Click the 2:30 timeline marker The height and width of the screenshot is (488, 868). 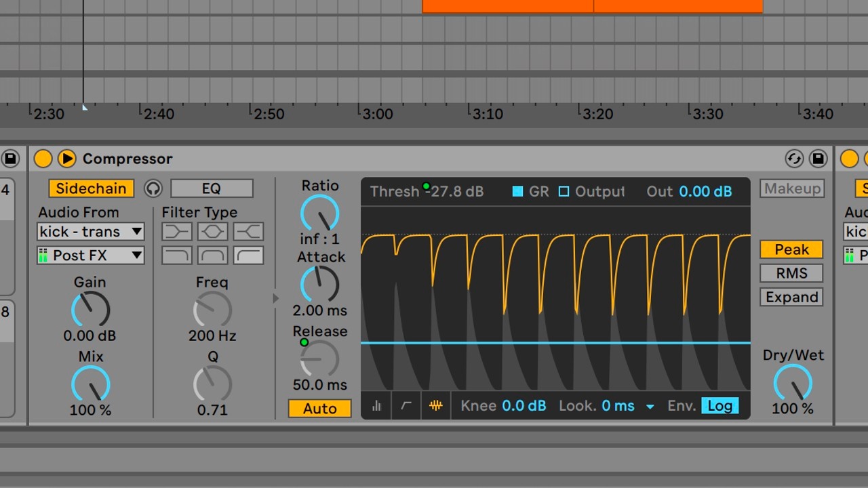pos(49,114)
